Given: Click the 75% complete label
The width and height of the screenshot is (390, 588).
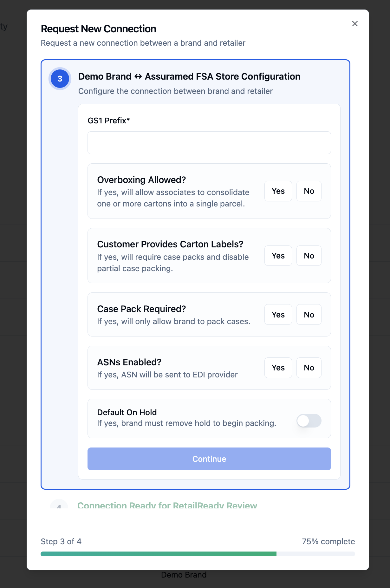Looking at the screenshot, I should click(328, 541).
